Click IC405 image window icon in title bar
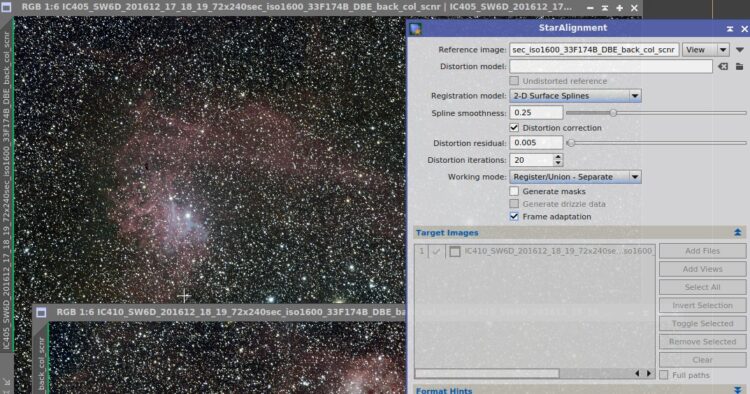Image resolution: width=750 pixels, height=394 pixels. click(x=6, y=8)
